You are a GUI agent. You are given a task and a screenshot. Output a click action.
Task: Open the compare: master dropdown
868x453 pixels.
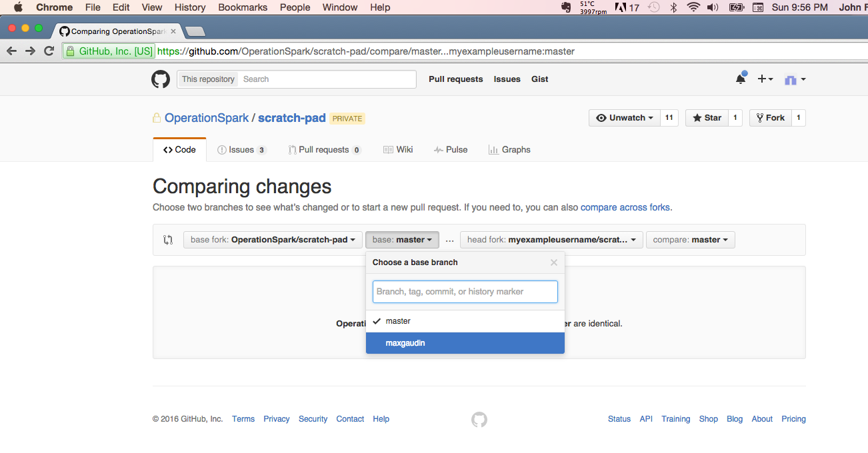click(691, 240)
